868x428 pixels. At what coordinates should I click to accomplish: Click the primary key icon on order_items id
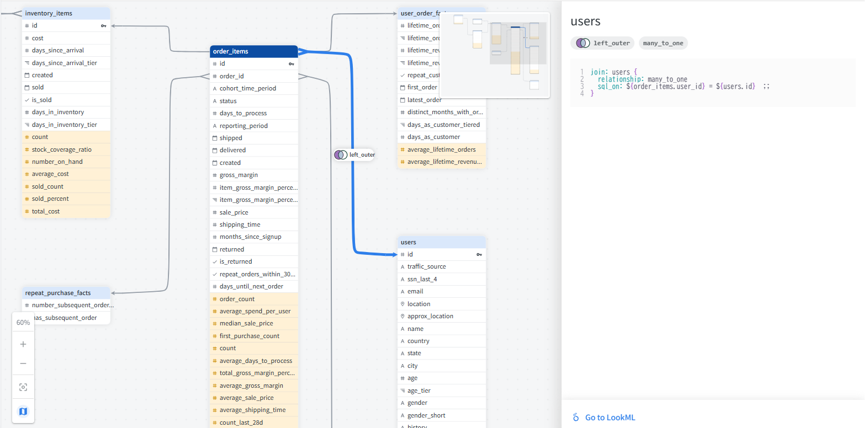coord(292,64)
